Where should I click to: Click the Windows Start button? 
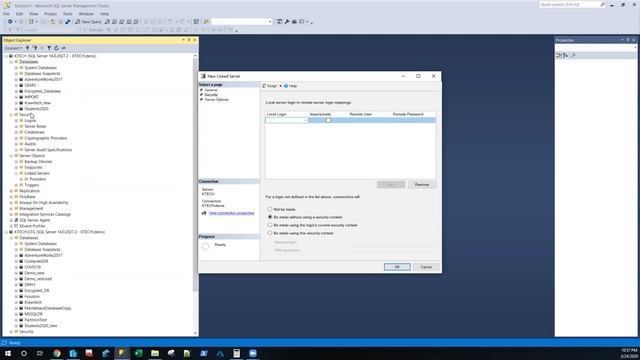pos(8,353)
